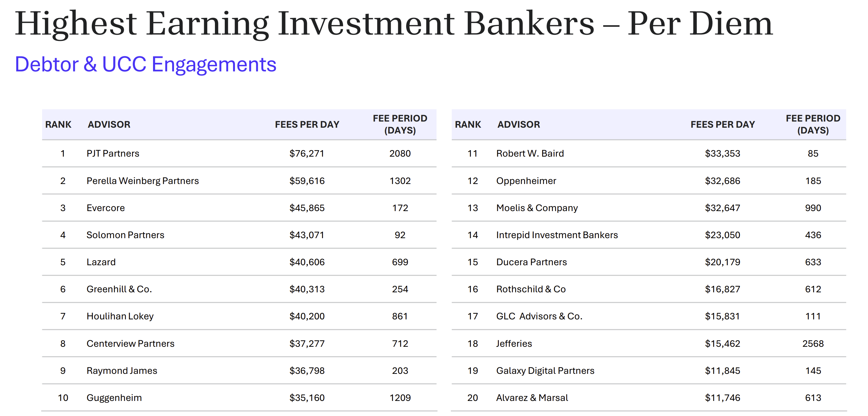This screenshot has height=416, width=868.
Task: Click the Intrepid Investment Bankers name
Action: (557, 235)
